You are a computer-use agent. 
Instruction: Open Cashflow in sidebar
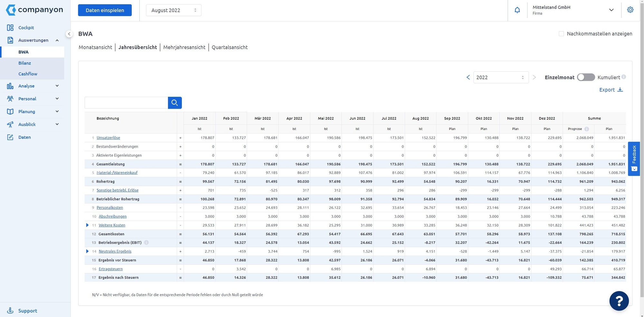click(x=28, y=74)
